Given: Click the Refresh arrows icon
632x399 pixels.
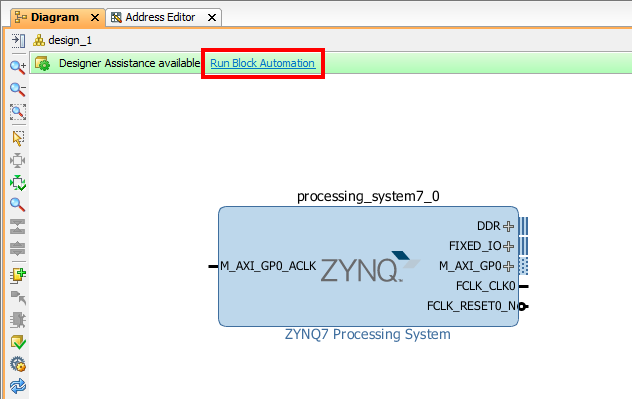Looking at the screenshot, I should coord(18,387).
